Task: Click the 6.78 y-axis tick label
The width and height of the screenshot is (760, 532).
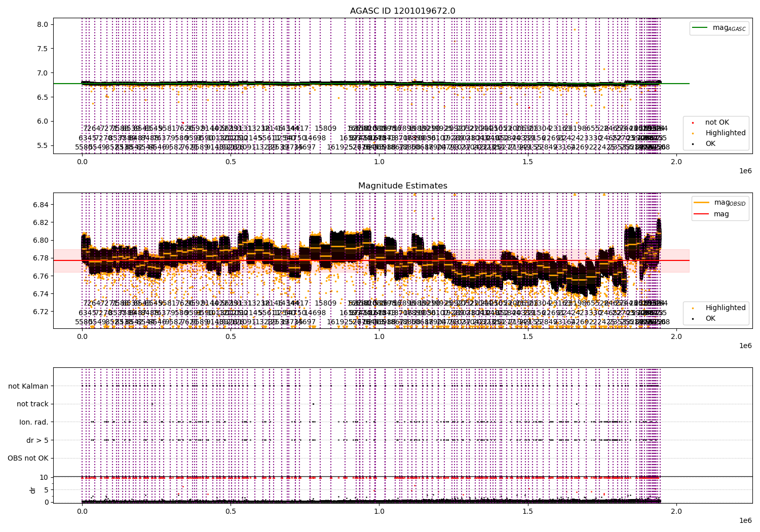Action: click(41, 258)
